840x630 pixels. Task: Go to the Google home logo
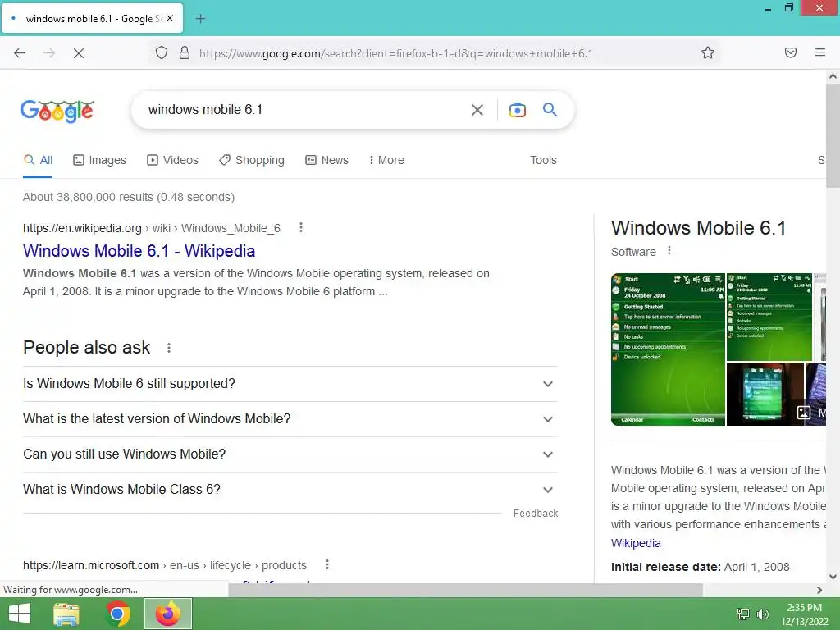coord(57,111)
